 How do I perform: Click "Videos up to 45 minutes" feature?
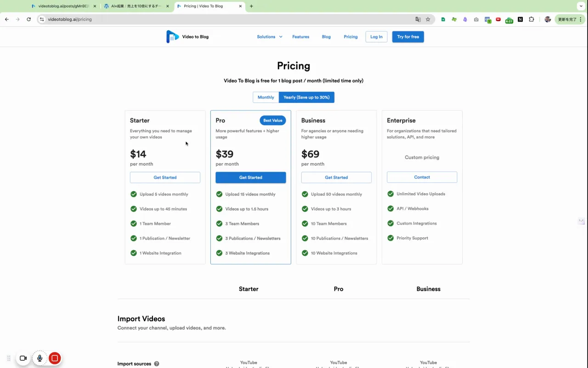pos(164,209)
